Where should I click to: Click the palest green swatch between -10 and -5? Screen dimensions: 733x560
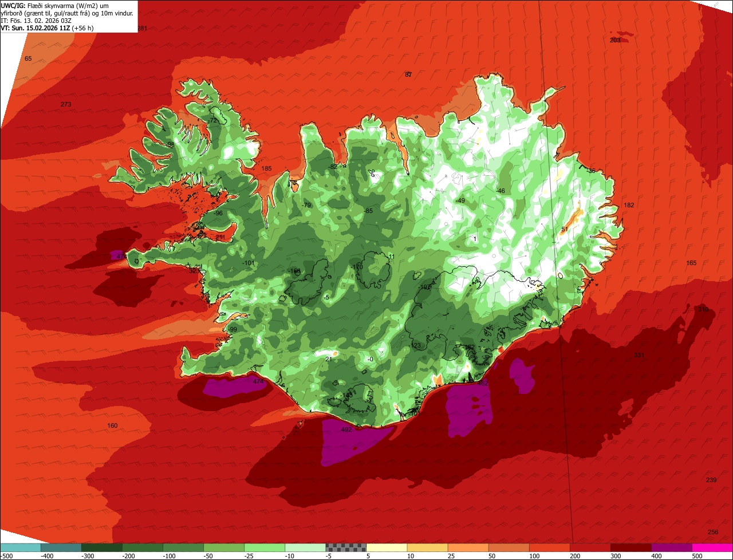[x=305, y=547]
